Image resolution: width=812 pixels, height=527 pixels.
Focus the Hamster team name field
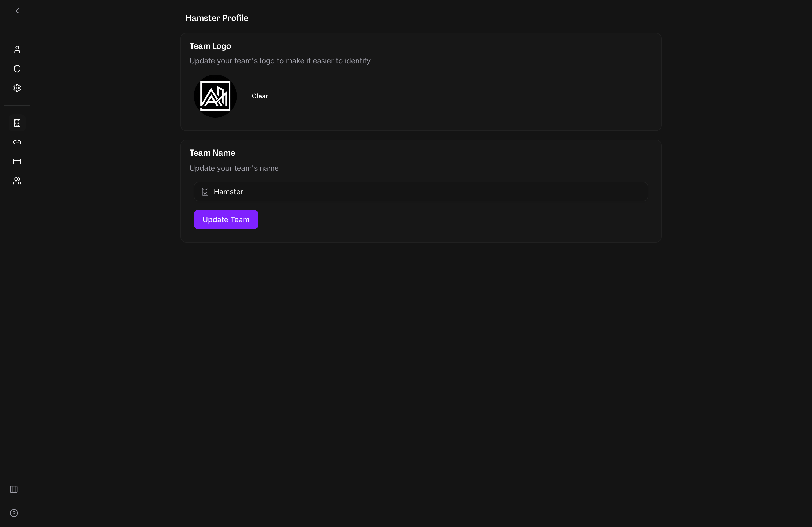point(421,192)
